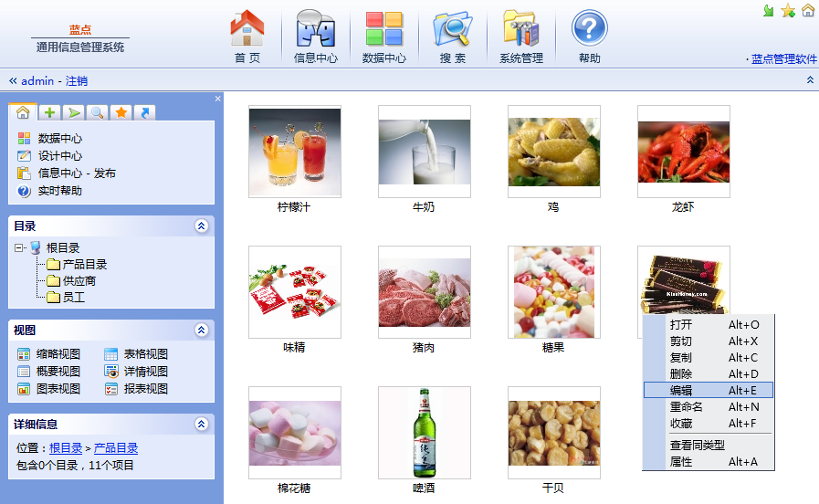Choose 删除 from the context menu

tap(709, 374)
